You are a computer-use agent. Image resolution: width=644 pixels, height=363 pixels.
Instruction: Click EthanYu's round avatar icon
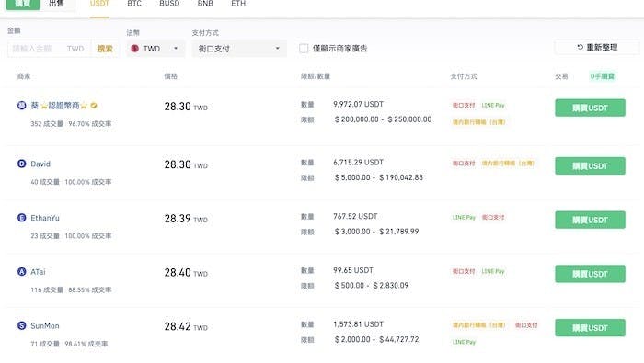pos(22,218)
